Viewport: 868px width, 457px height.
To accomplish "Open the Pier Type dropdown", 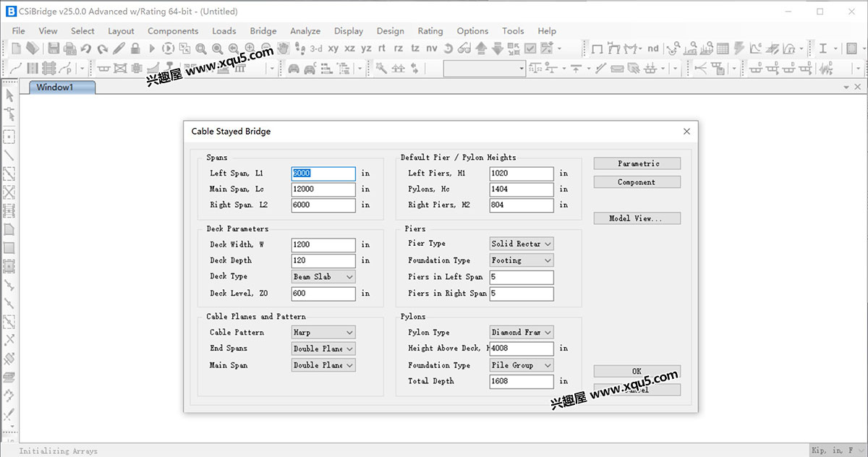I will click(x=522, y=244).
